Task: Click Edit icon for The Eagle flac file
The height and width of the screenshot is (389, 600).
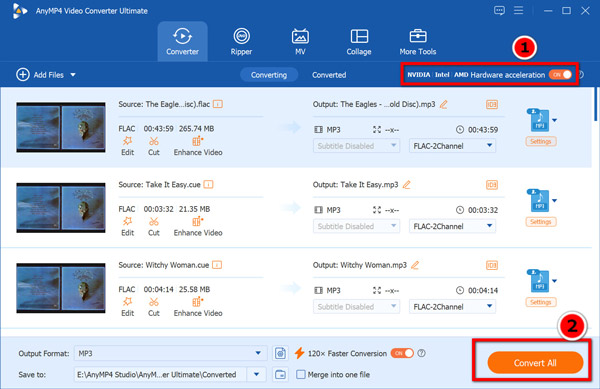Action: click(x=127, y=146)
